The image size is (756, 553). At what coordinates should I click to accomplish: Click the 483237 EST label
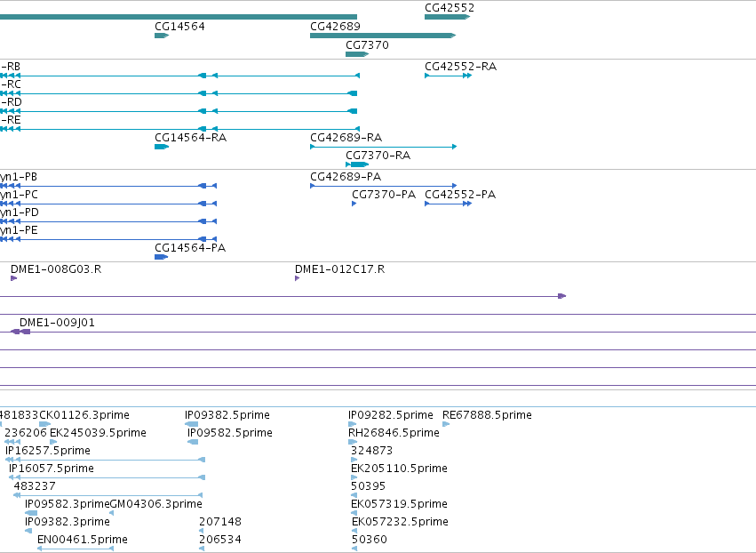tap(35, 486)
